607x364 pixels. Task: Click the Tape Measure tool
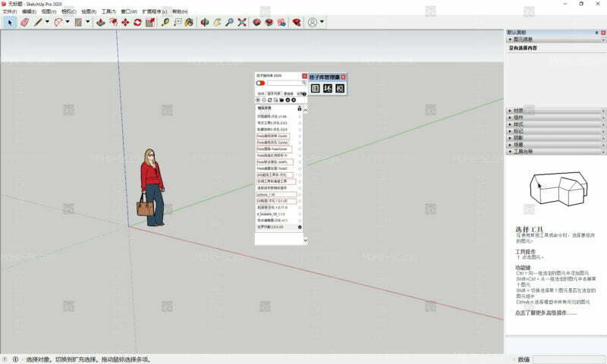click(165, 22)
